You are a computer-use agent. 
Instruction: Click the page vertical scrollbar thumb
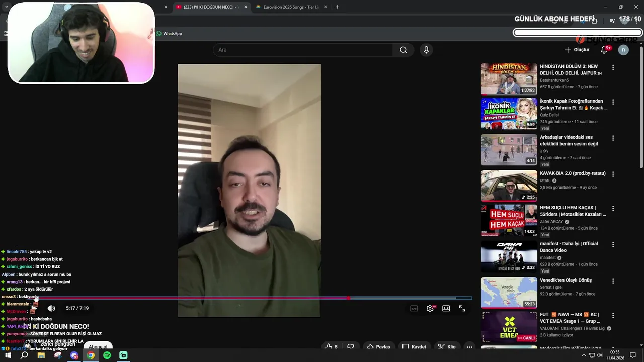pos(641,108)
